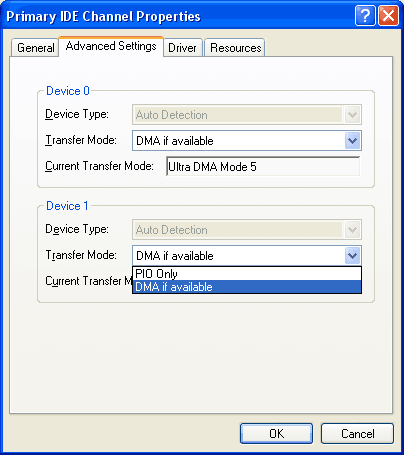Collapse the Device 1 Transfer Mode dropdown arrow
Viewport: 404px width, 455px height.
(352, 256)
